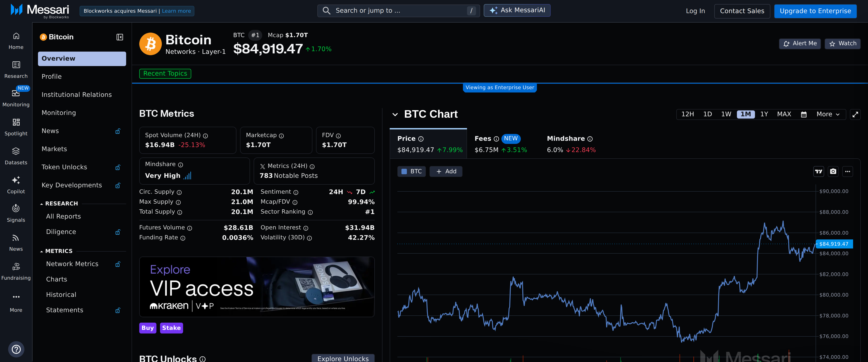Open Markets menu item

82,149
